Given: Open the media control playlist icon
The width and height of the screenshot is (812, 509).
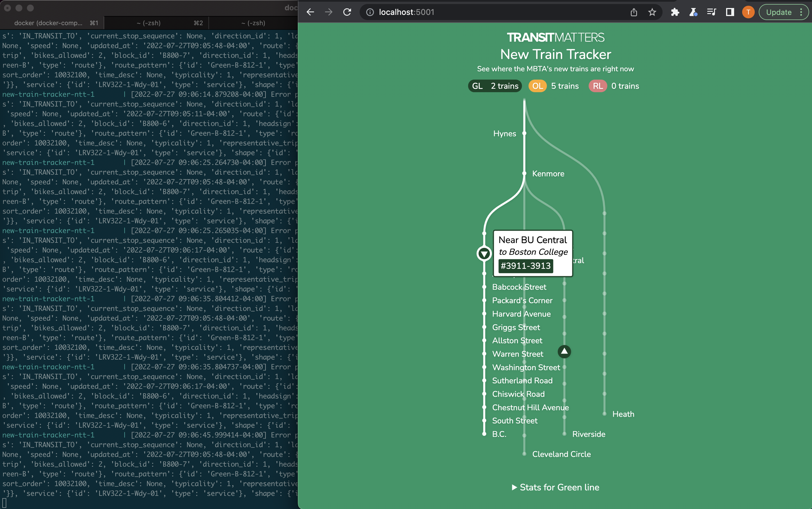Looking at the screenshot, I should coord(711,12).
